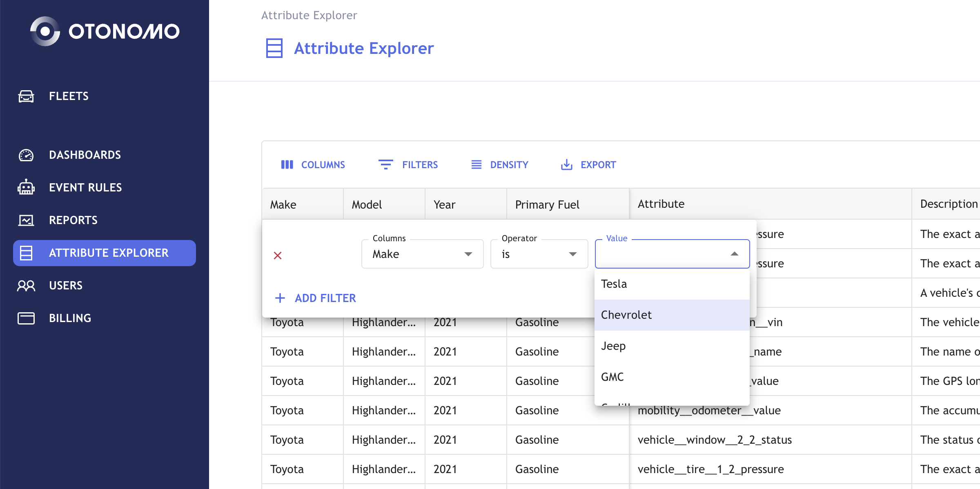The width and height of the screenshot is (980, 489).
Task: Remove the filter with red X
Action: [x=278, y=256]
